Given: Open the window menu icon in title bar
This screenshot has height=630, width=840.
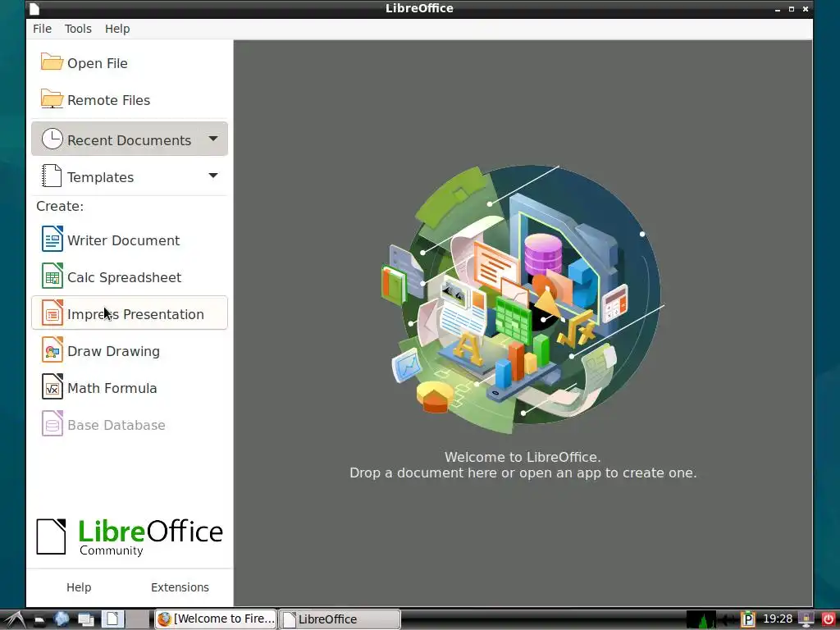Looking at the screenshot, I should pos(34,8).
